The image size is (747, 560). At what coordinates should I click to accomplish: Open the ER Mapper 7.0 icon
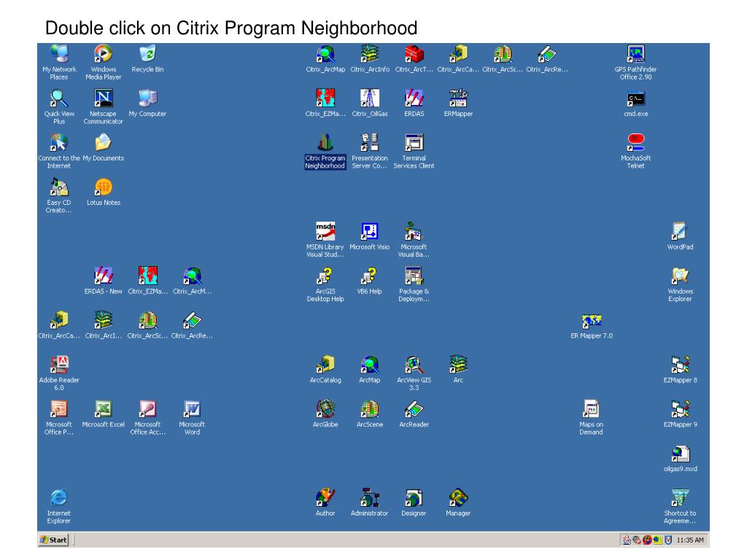pyautogui.click(x=592, y=321)
